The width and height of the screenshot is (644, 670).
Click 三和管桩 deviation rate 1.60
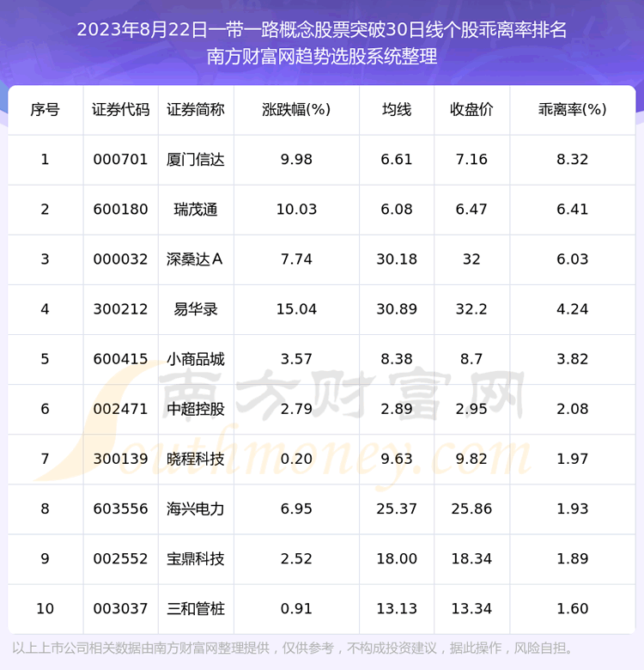point(572,608)
